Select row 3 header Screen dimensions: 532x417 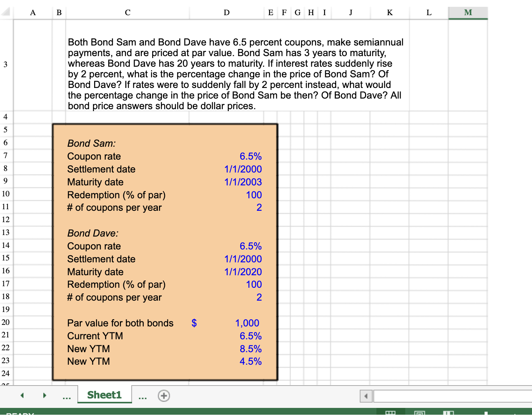[x=5, y=64]
